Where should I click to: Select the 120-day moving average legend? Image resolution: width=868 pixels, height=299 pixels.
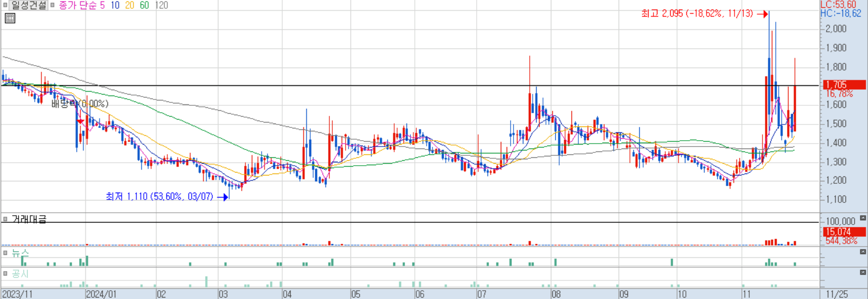[x=162, y=5]
